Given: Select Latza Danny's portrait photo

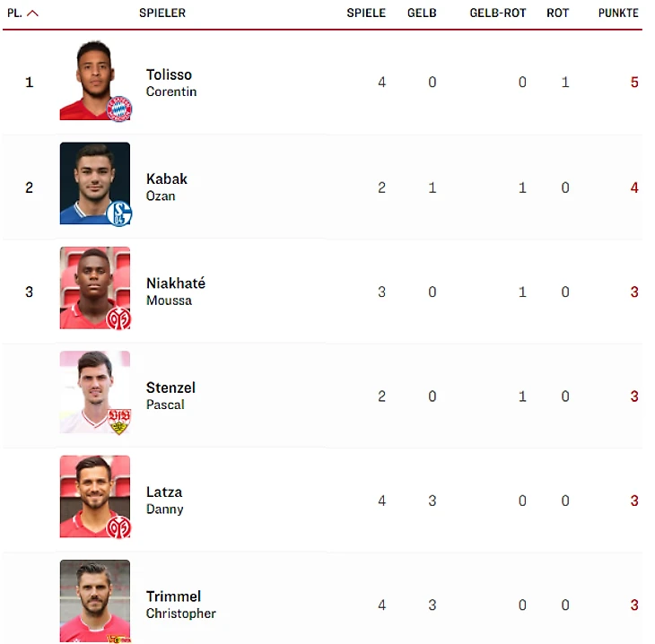Looking at the screenshot, I should (95, 497).
